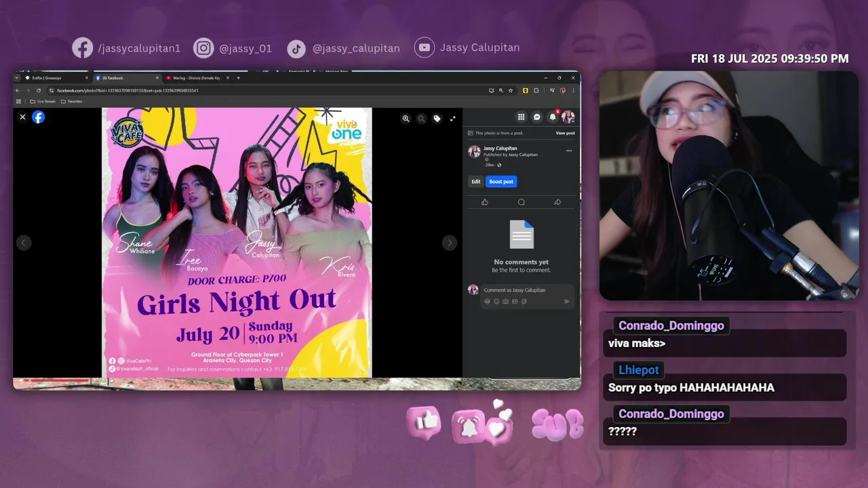Click the YouTube overlay icon
Image resolution: width=868 pixels, height=488 pixels.
tap(425, 47)
